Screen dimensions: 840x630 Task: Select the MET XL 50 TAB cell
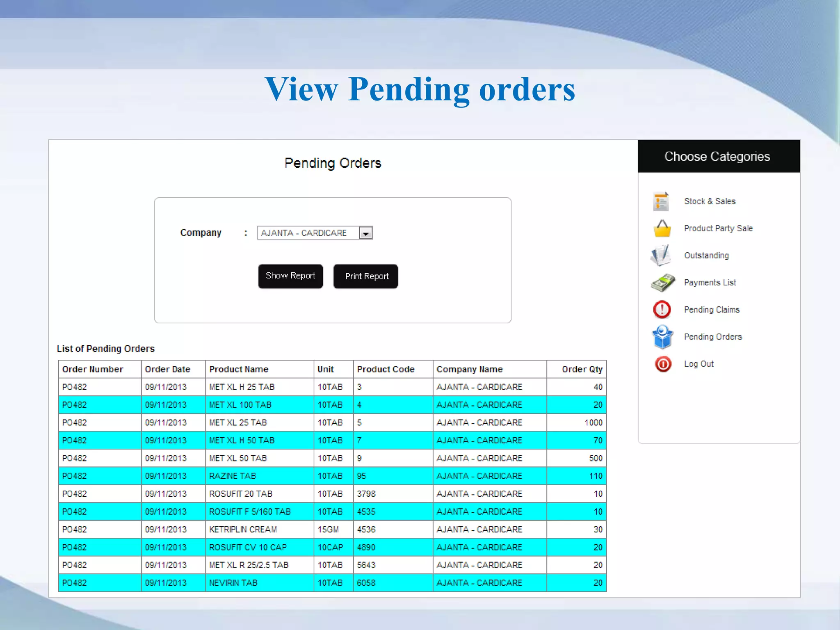point(260,458)
